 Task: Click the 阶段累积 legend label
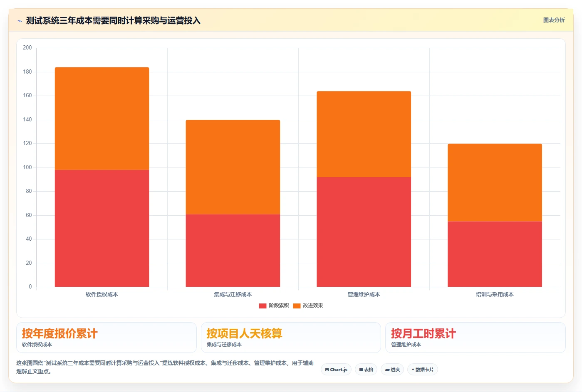pyautogui.click(x=278, y=306)
